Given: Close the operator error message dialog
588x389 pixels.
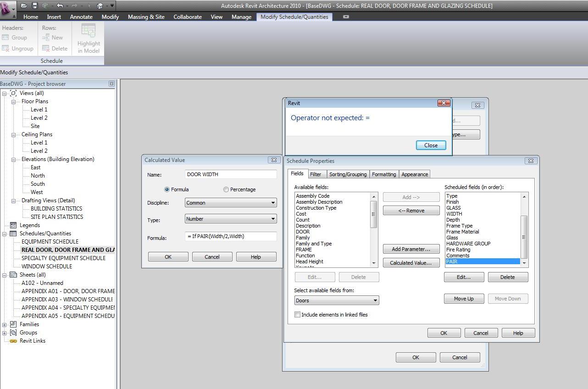Looking at the screenshot, I should [431, 145].
